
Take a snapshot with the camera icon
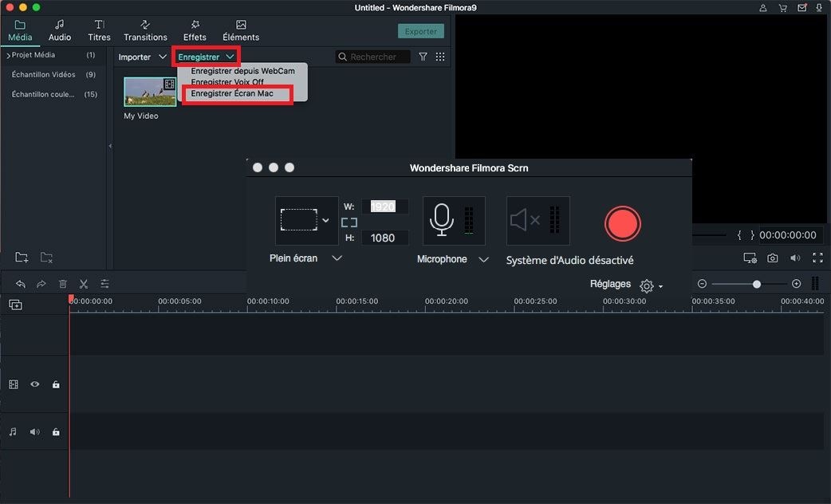(773, 258)
